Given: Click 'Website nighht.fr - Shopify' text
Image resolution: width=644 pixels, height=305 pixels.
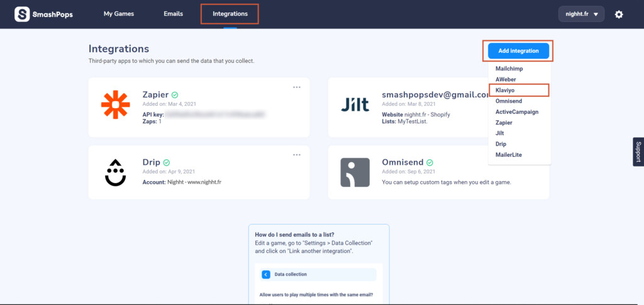Looking at the screenshot, I should click(416, 115).
